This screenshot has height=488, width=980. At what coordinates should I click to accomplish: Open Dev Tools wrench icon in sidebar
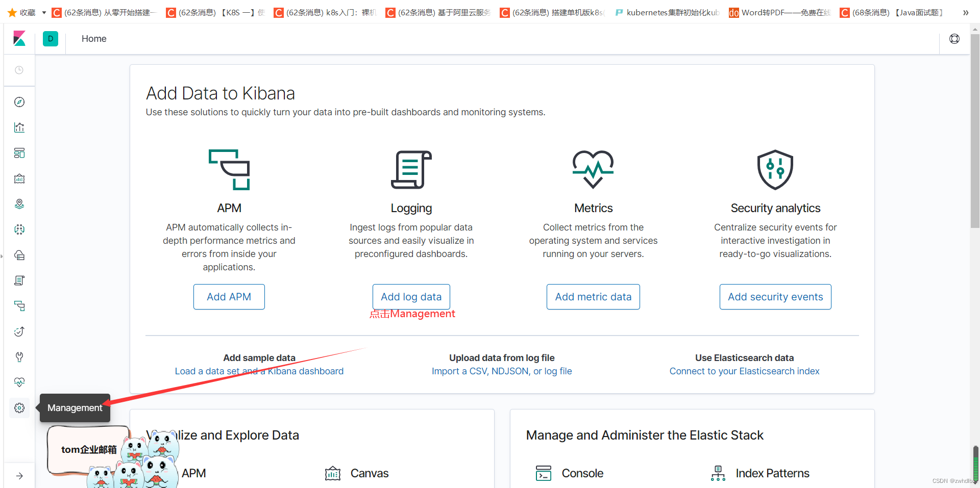click(x=19, y=357)
